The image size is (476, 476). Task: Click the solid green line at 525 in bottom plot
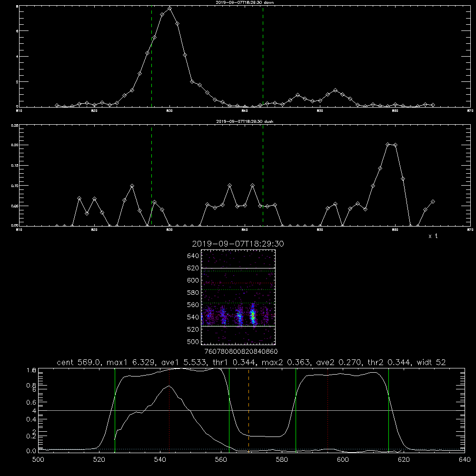click(x=115, y=410)
